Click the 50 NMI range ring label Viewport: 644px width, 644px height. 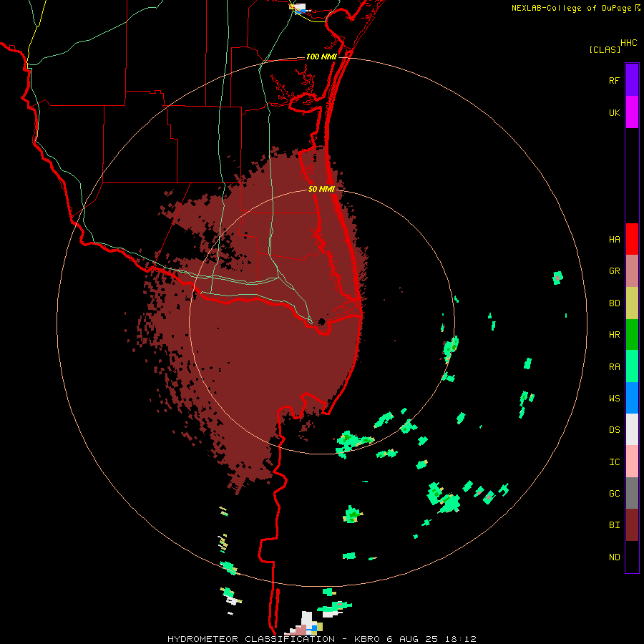[x=321, y=189]
